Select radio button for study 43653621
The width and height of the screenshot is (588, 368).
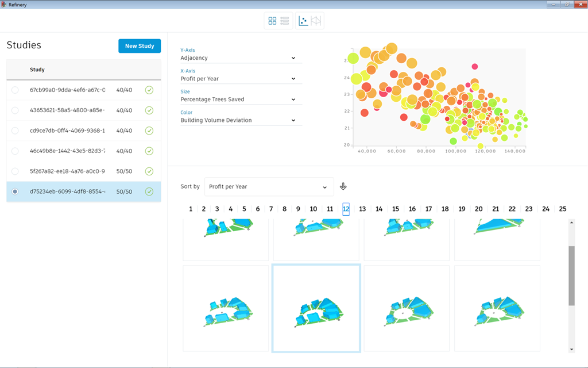15,110
